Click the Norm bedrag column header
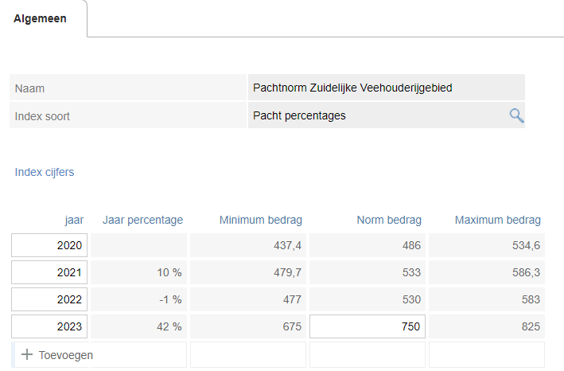The width and height of the screenshot is (564, 371). [x=389, y=220]
